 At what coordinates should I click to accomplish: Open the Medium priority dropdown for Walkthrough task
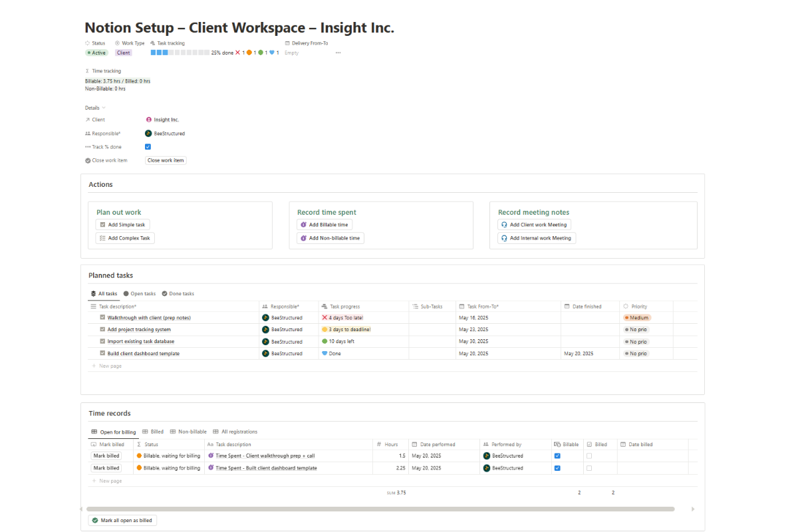(637, 318)
